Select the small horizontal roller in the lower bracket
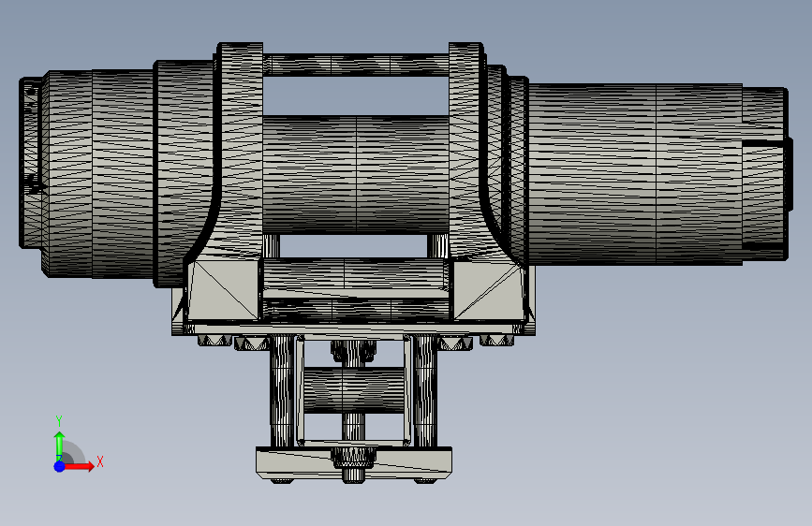The height and width of the screenshot is (526, 812). coord(354,390)
